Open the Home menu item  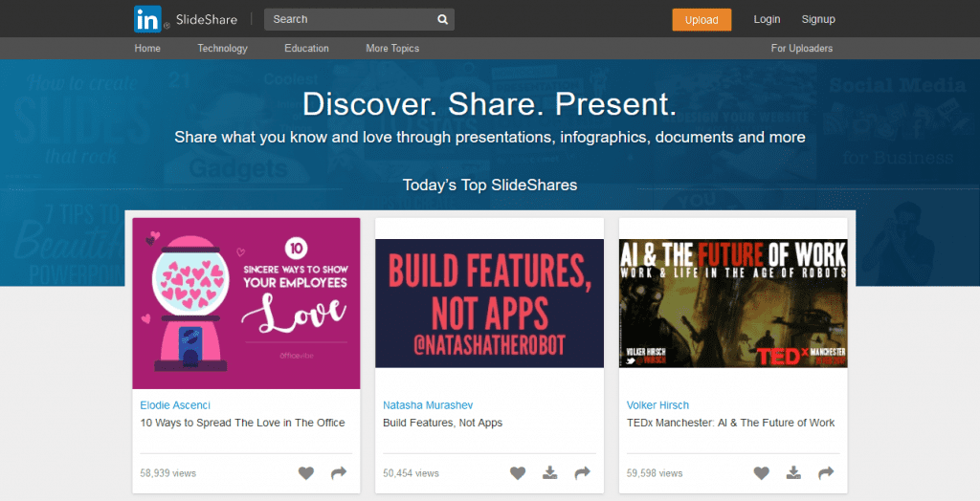(x=147, y=48)
